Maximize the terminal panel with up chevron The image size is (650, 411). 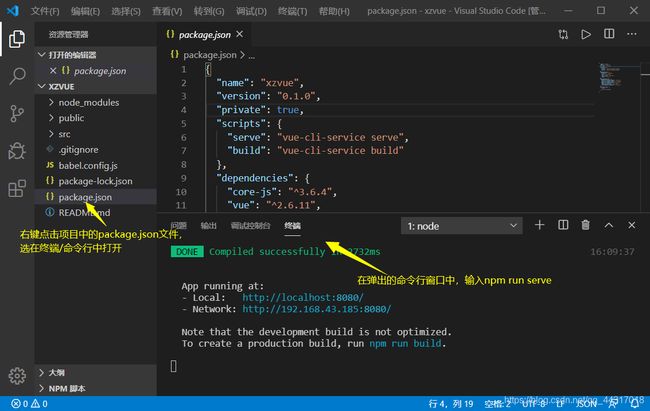610,226
